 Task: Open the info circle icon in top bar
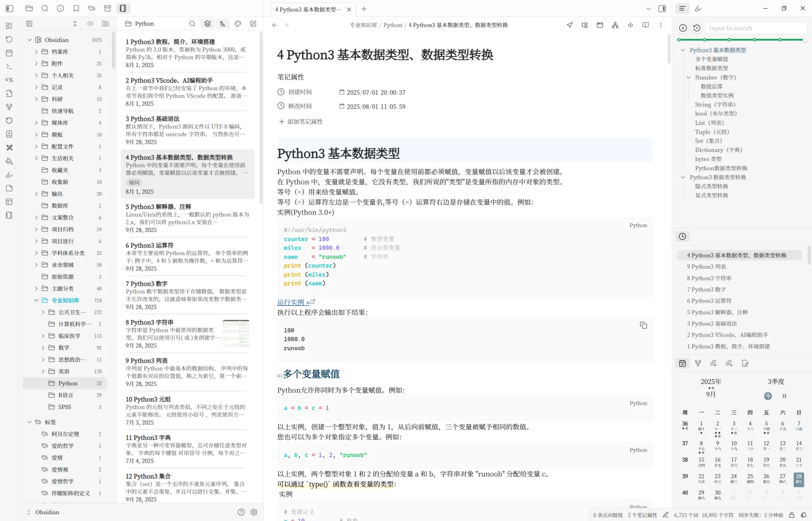[x=60, y=8]
